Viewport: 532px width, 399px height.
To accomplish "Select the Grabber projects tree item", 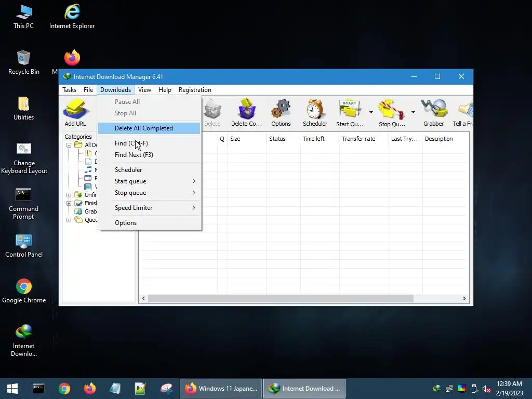I will click(86, 211).
